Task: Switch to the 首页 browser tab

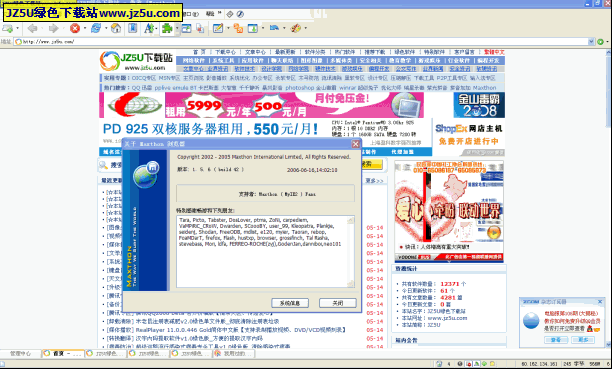Action: [63, 353]
